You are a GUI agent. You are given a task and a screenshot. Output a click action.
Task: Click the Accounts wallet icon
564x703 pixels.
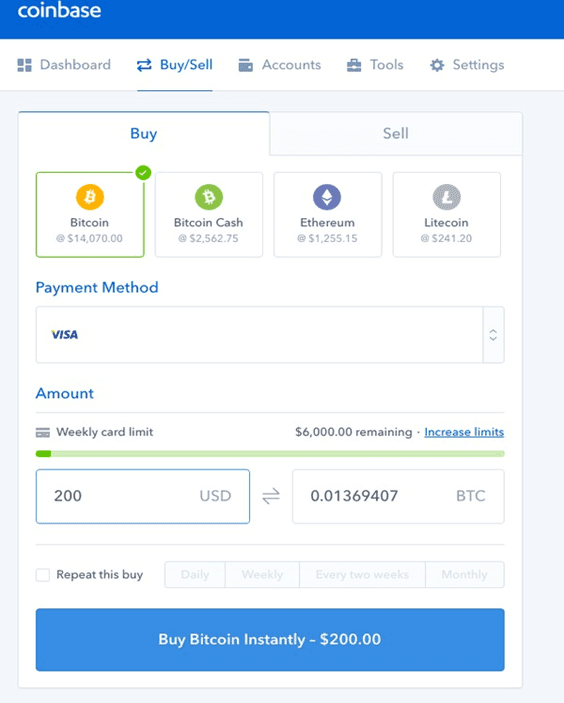point(245,65)
